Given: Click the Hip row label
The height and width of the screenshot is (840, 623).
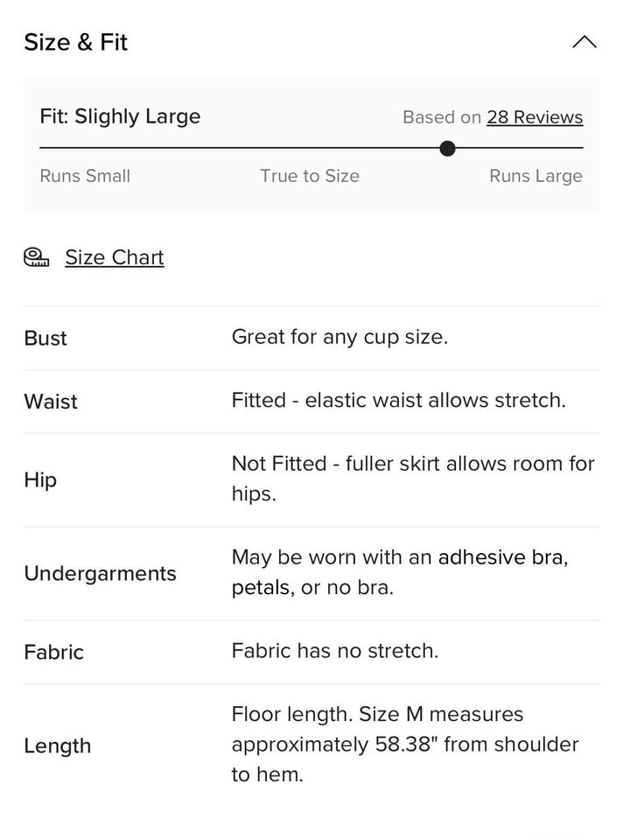Looking at the screenshot, I should [40, 479].
